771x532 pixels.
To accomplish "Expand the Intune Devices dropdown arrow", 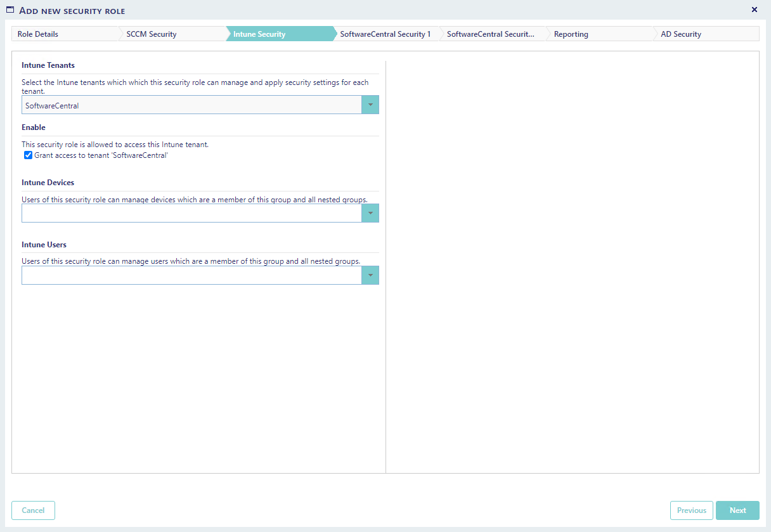I will coord(370,213).
